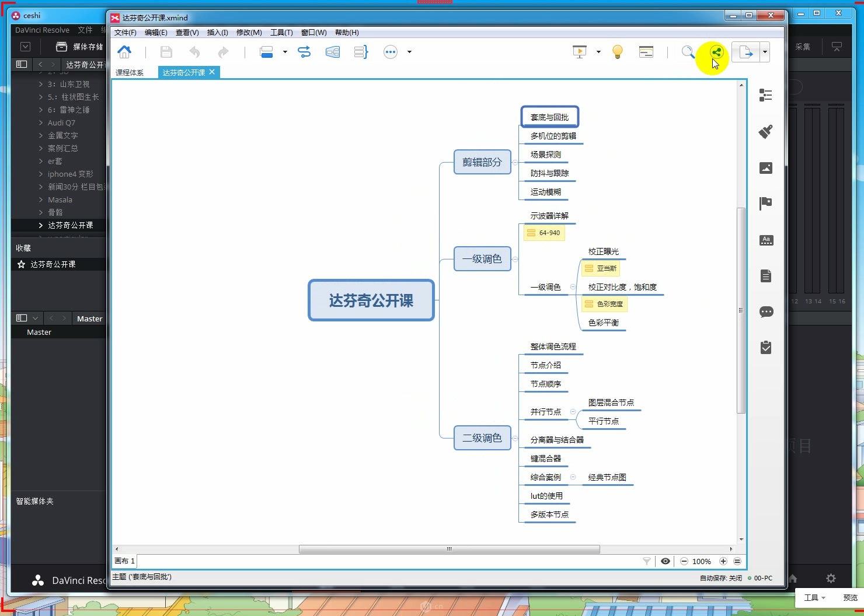The height and width of the screenshot is (616, 864).
Task: Expand the Audi Q7 folder in DaVinci
Action: 41,123
